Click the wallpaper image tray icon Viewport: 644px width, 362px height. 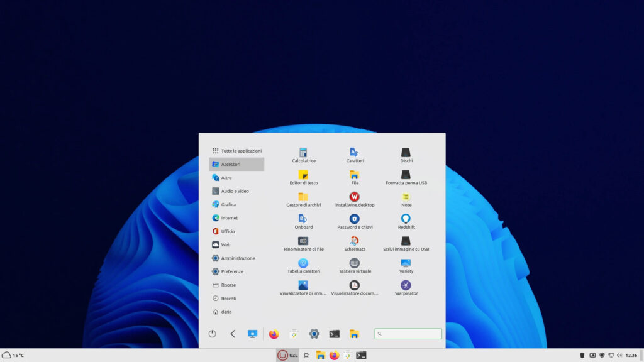592,356
